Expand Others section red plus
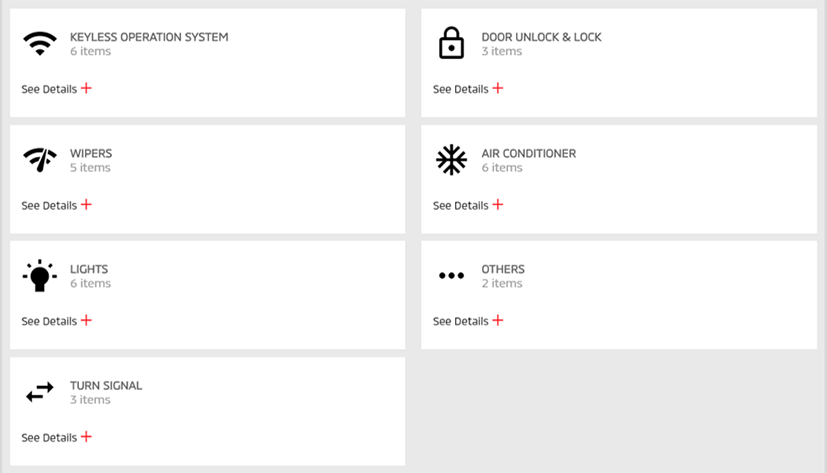827x473 pixels. [498, 320]
